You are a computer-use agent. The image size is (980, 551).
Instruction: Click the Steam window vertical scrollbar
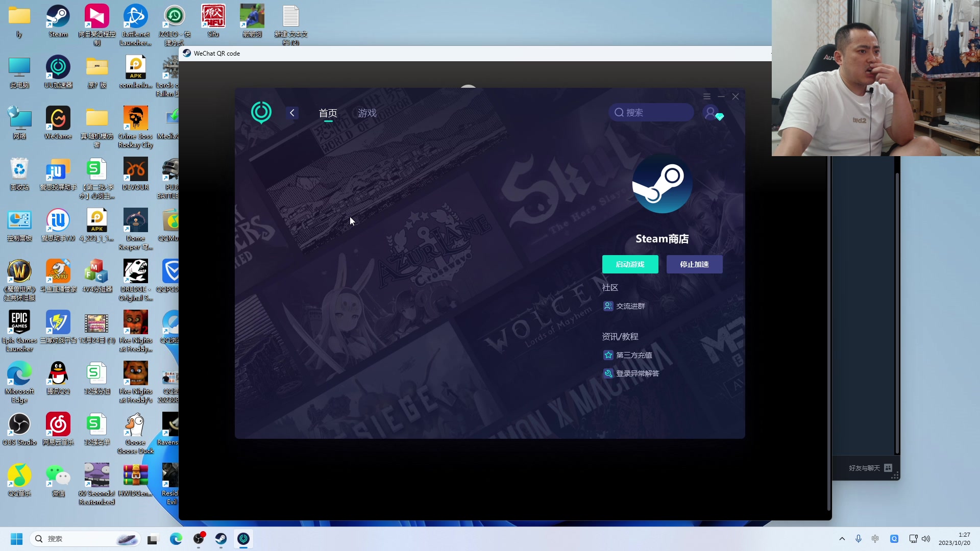pyautogui.click(x=897, y=314)
